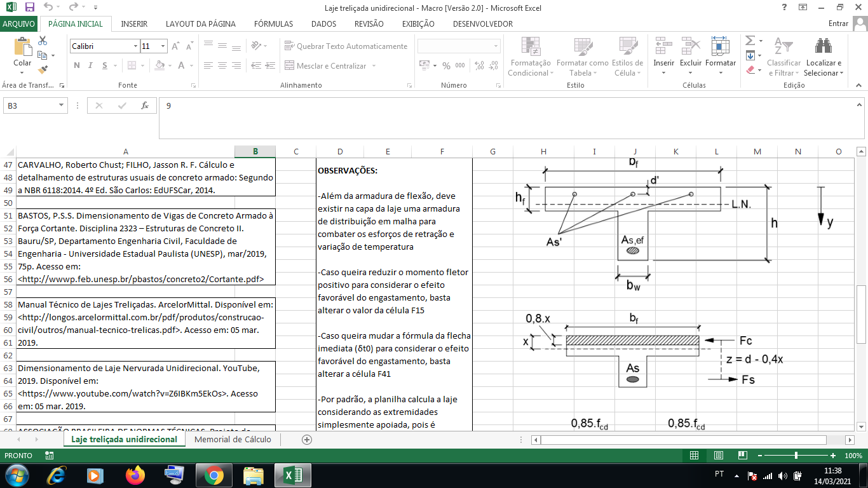868x488 pixels.
Task: Switch to LAYOUT DA PÁGINA tab
Action: [x=201, y=24]
